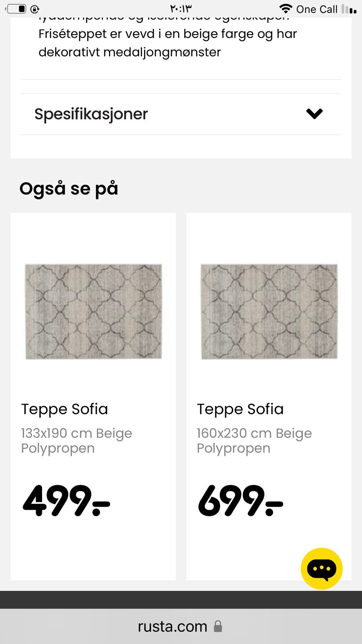
Task: Open the 133x190 cm Teppe Sofia image
Action: [x=93, y=311]
